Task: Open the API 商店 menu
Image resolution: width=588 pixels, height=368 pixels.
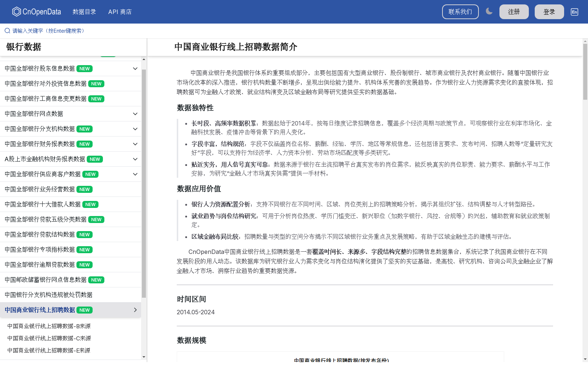Action: coord(120,12)
